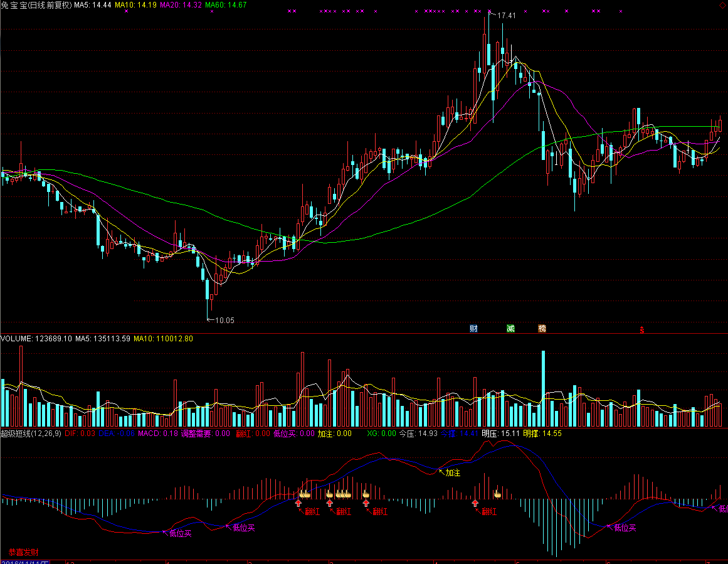Click the red diamond icon at top-right corner
The width and height of the screenshot is (728, 564).
tap(724, 4)
